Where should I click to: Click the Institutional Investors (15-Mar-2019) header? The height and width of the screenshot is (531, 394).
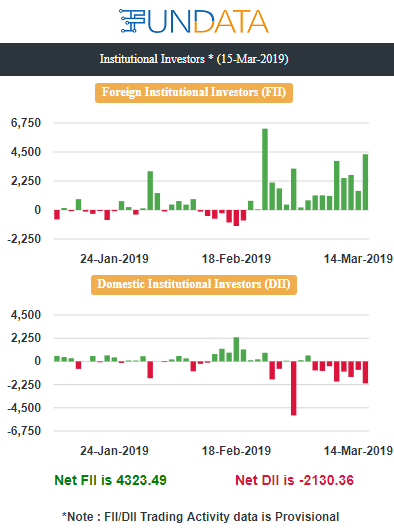pyautogui.click(x=194, y=59)
